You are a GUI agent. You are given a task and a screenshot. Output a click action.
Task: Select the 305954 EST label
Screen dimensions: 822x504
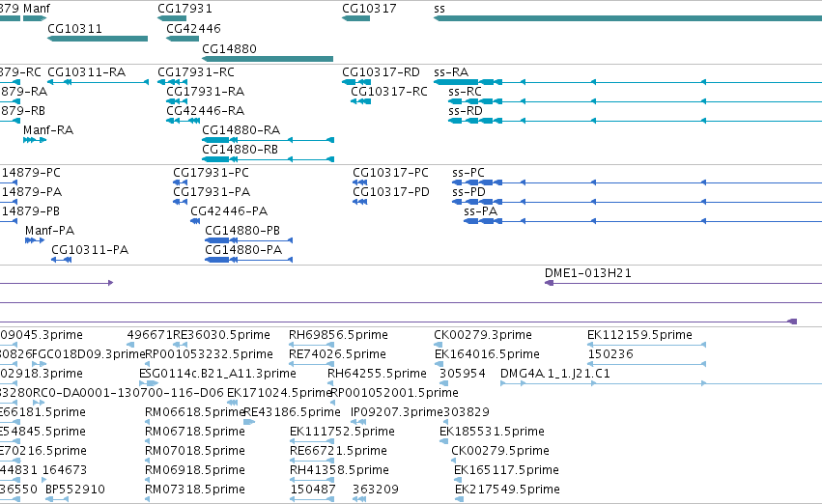point(463,374)
